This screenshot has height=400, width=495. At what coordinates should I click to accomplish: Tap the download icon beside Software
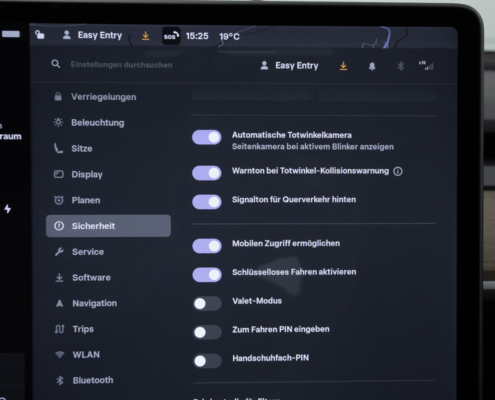point(59,277)
